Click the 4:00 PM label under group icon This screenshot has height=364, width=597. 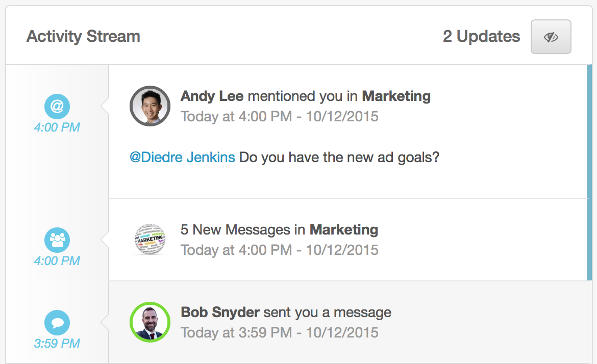click(x=57, y=261)
